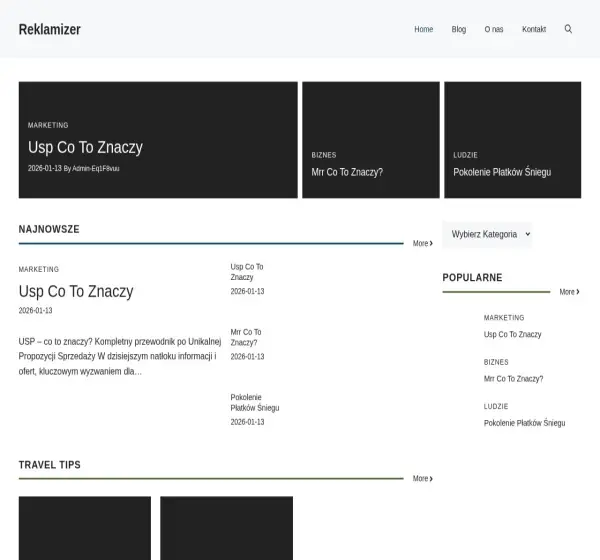Open the Home menu item

coord(424,29)
